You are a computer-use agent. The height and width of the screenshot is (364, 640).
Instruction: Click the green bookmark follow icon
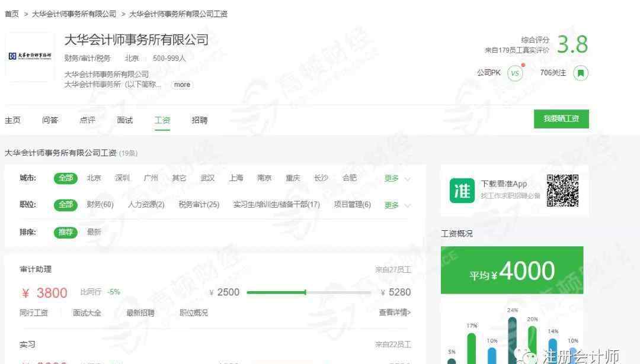(580, 73)
